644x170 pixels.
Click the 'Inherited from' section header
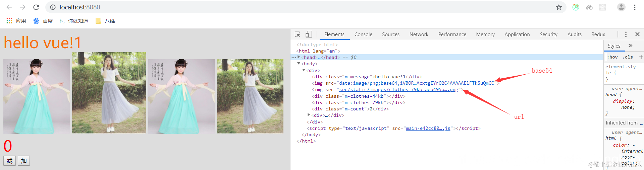tap(624, 123)
